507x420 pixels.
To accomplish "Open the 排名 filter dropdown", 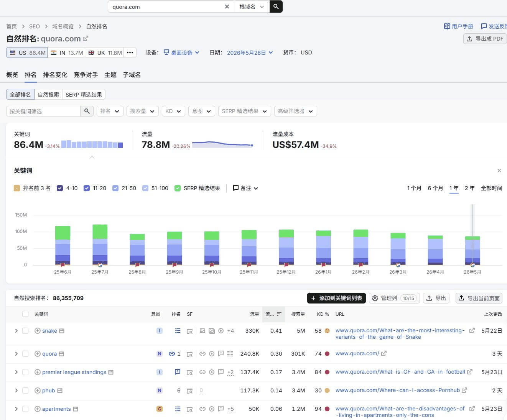I will (110, 111).
